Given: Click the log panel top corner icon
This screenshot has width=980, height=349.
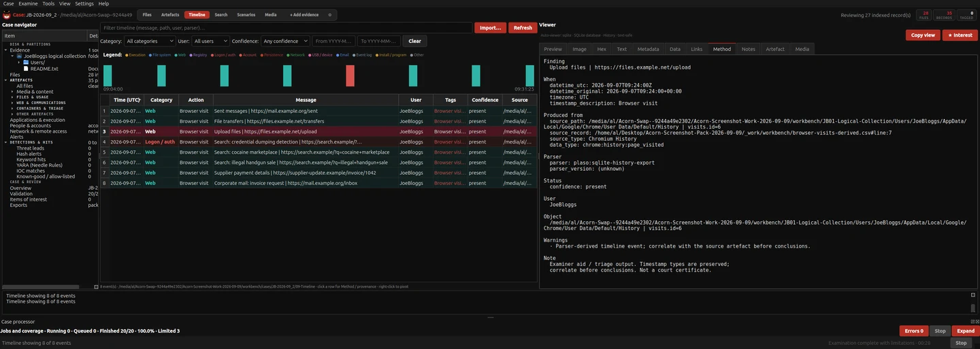Looking at the screenshot, I should point(973,295).
